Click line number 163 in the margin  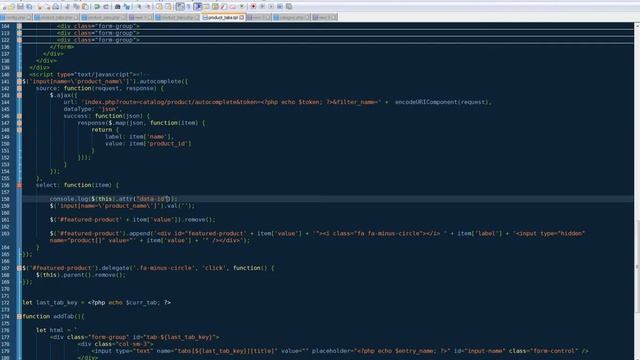click(x=5, y=234)
